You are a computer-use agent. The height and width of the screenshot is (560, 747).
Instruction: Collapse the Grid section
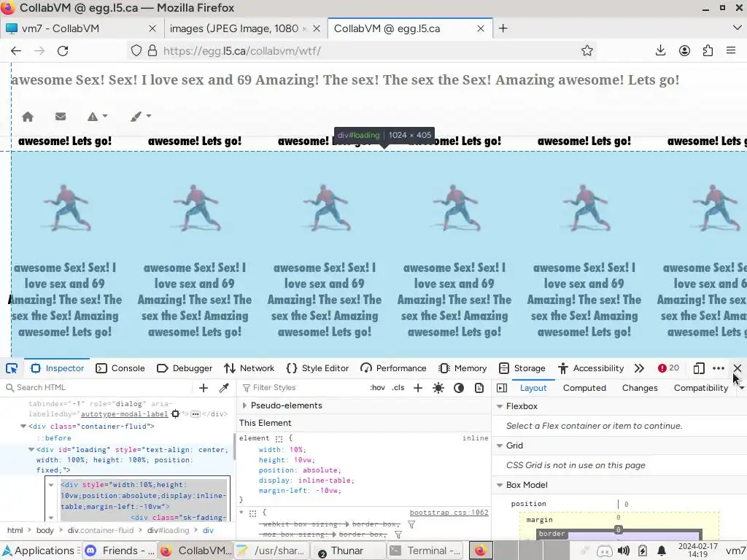pyautogui.click(x=500, y=446)
